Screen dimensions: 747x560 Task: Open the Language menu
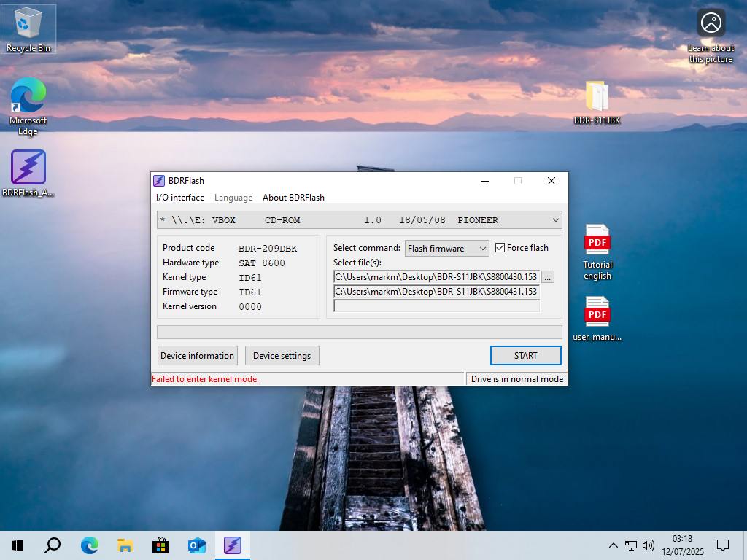(x=233, y=198)
